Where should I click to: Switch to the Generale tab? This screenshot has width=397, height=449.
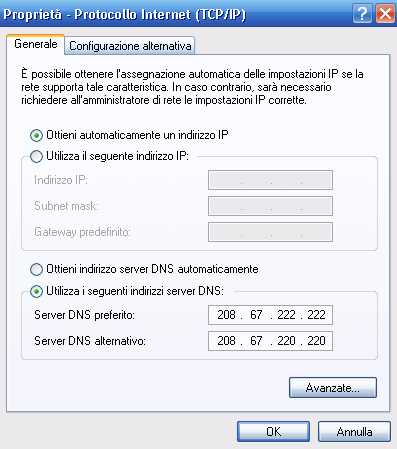35,44
